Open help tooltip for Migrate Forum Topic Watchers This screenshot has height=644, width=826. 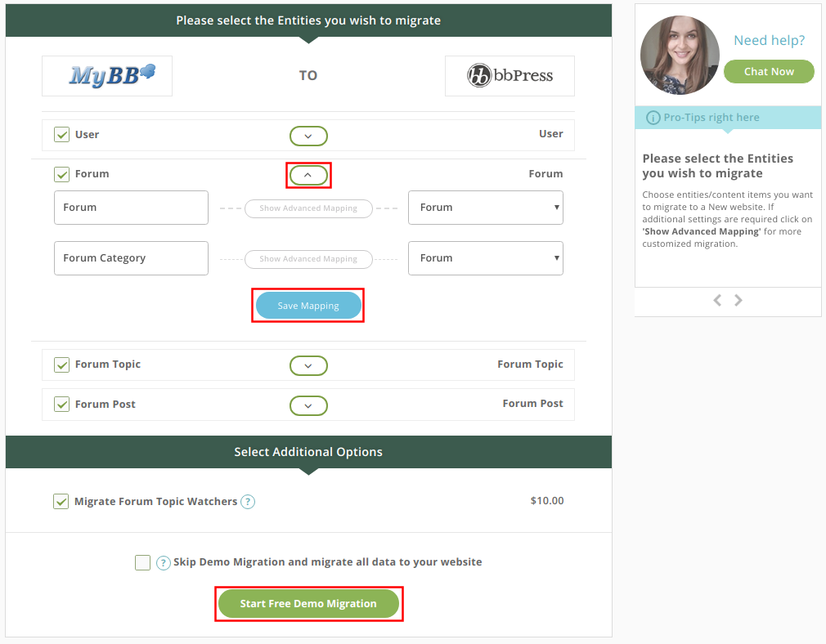(248, 502)
